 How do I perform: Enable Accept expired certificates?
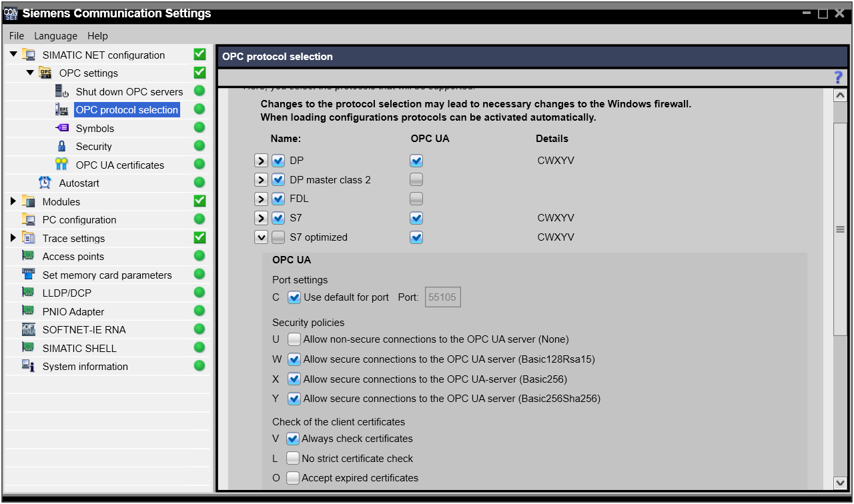[292, 478]
